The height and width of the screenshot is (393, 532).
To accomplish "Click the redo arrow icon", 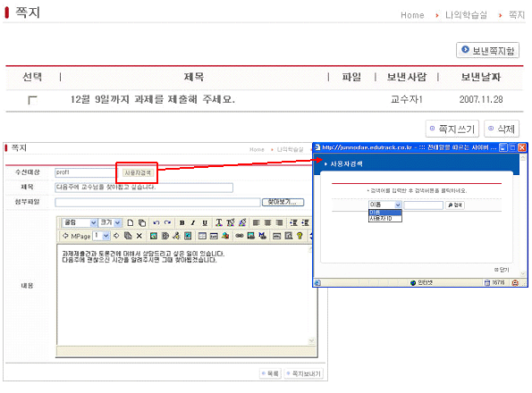I will tap(167, 223).
